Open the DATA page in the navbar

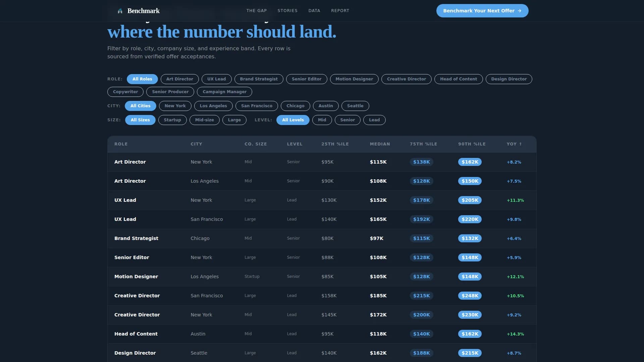pos(314,10)
